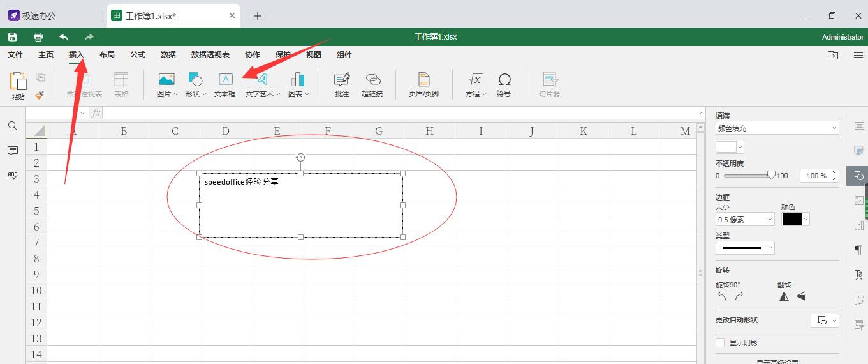The width and height of the screenshot is (868, 364).
Task: Click the opacity percent input field
Action: [815, 176]
